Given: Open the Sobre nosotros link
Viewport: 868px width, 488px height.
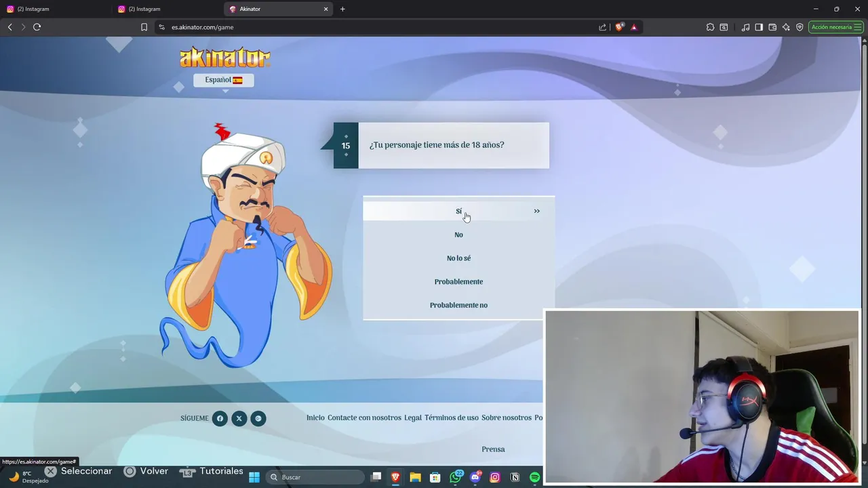Looking at the screenshot, I should click(507, 418).
